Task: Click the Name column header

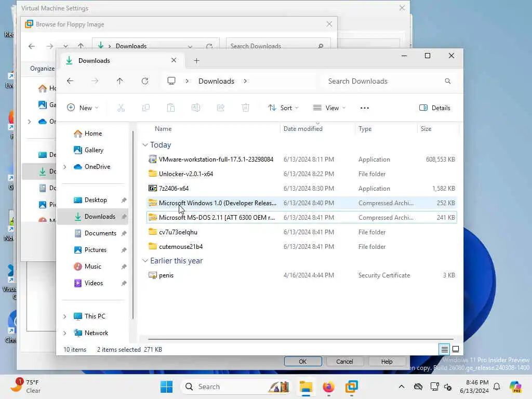Action: coord(213,129)
